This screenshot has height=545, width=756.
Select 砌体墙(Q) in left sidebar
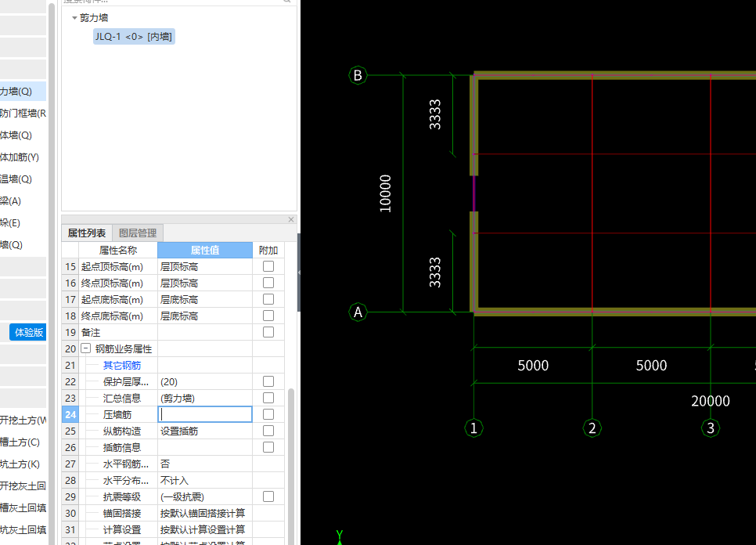(x=23, y=135)
